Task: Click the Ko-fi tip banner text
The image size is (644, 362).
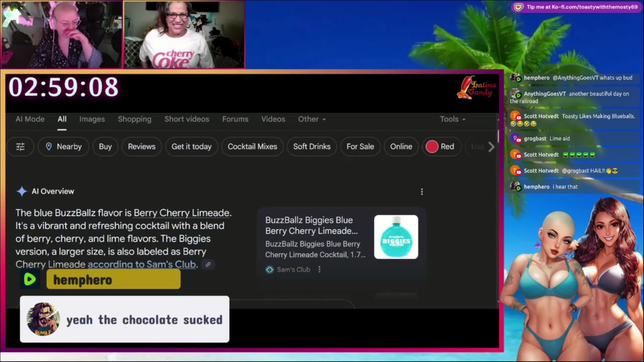Action: 582,7
